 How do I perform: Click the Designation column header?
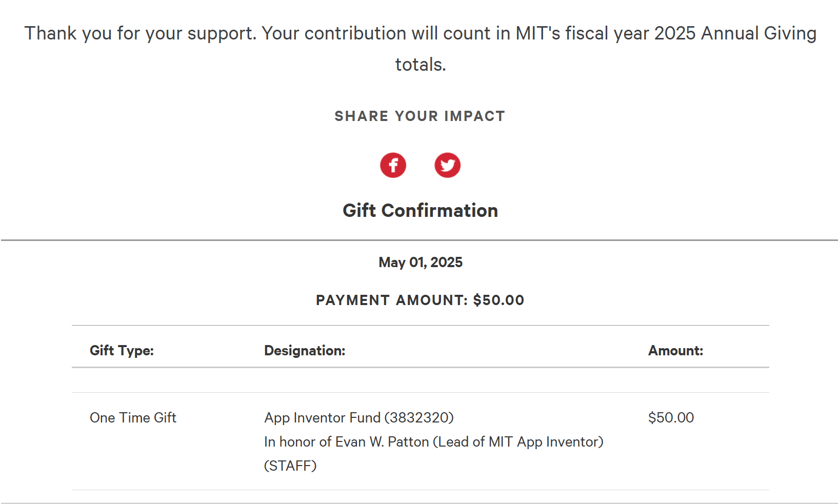[305, 351]
